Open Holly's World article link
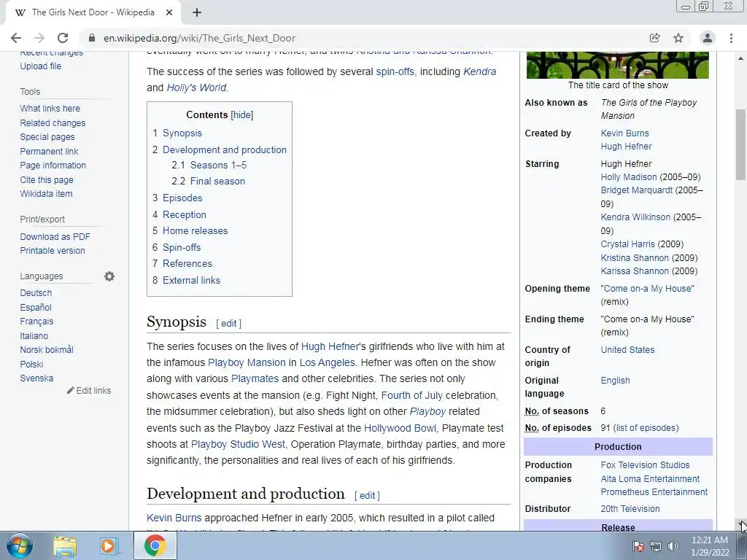The height and width of the screenshot is (560, 747). [x=196, y=87]
